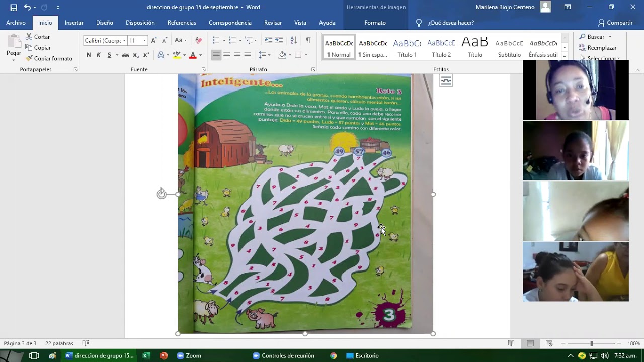Screen dimensions: 644x362
Task: Toggle italic (K) formatting
Action: (x=99, y=55)
